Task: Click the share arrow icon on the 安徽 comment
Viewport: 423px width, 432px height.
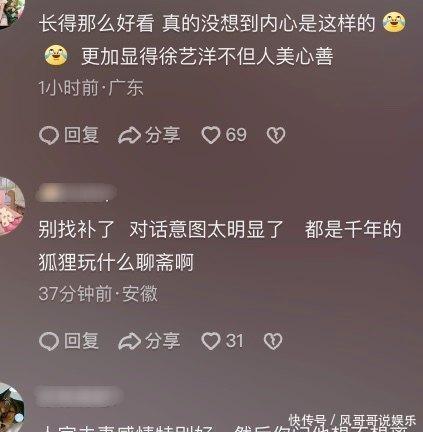Action: point(129,341)
